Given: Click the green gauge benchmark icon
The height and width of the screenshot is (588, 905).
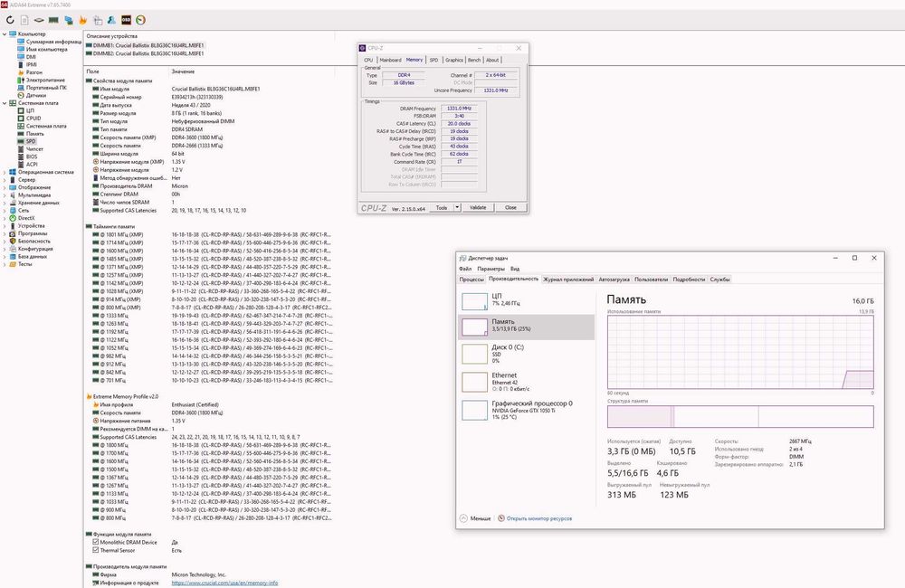Looking at the screenshot, I should [141, 20].
